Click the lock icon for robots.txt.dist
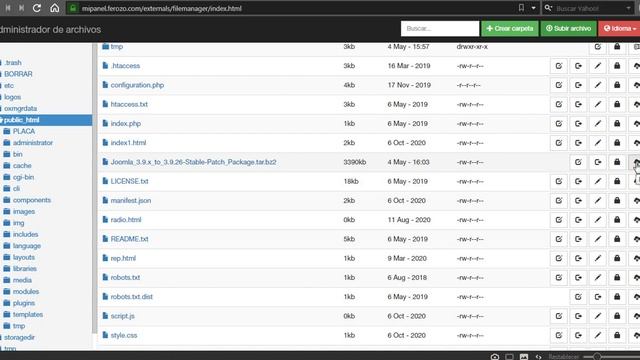This screenshot has height=360, width=640. [x=617, y=297]
